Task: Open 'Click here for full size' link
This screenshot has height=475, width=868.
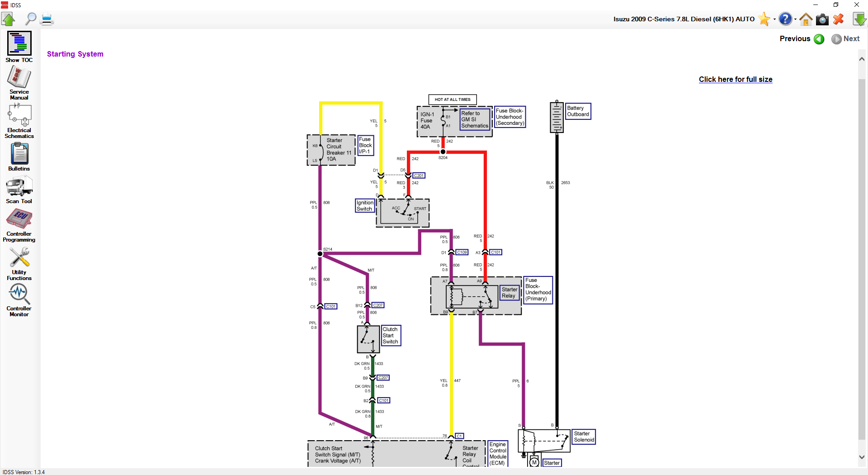Action: click(736, 79)
